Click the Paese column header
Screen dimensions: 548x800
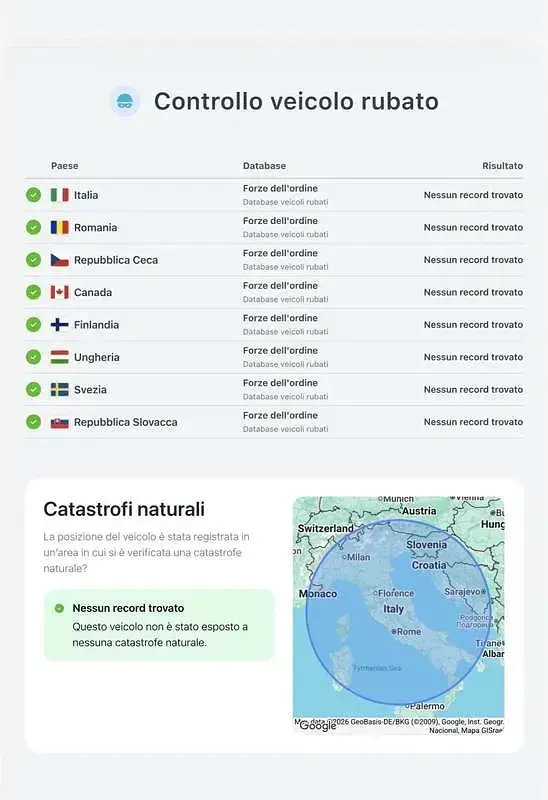[65, 166]
